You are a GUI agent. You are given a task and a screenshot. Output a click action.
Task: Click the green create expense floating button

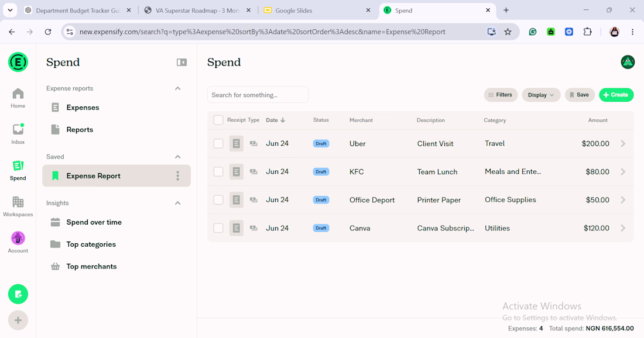(x=18, y=294)
